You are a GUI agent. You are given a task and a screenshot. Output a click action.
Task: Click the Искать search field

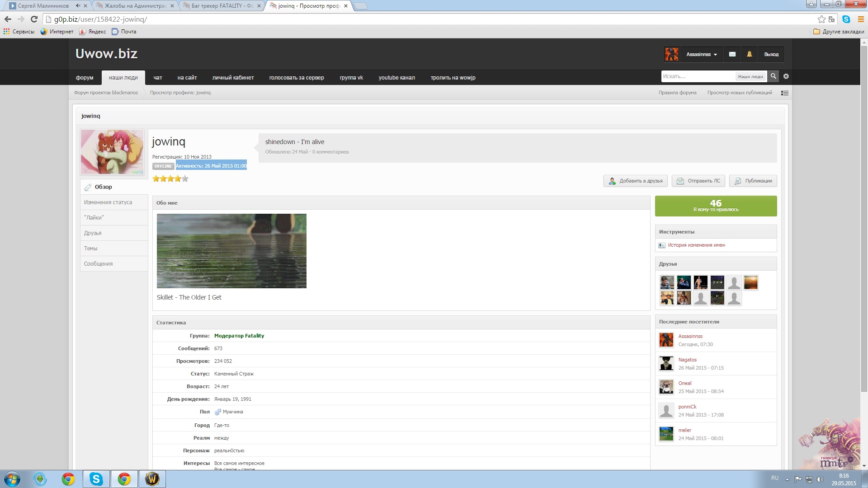697,76
